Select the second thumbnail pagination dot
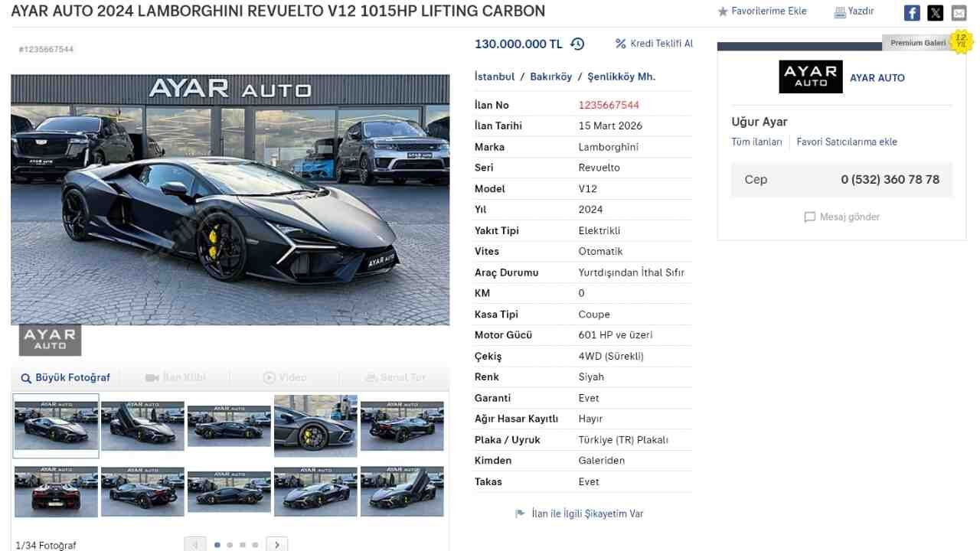980x551 pixels. pyautogui.click(x=230, y=545)
